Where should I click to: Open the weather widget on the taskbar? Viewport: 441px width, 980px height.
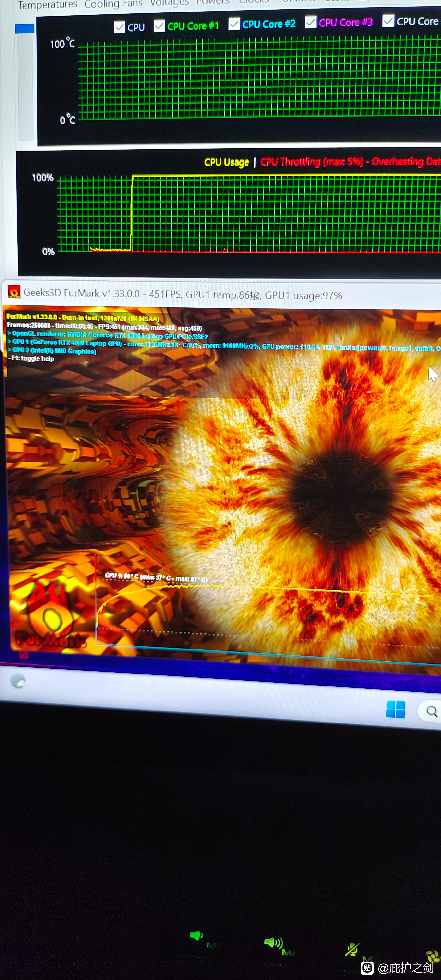click(x=18, y=681)
